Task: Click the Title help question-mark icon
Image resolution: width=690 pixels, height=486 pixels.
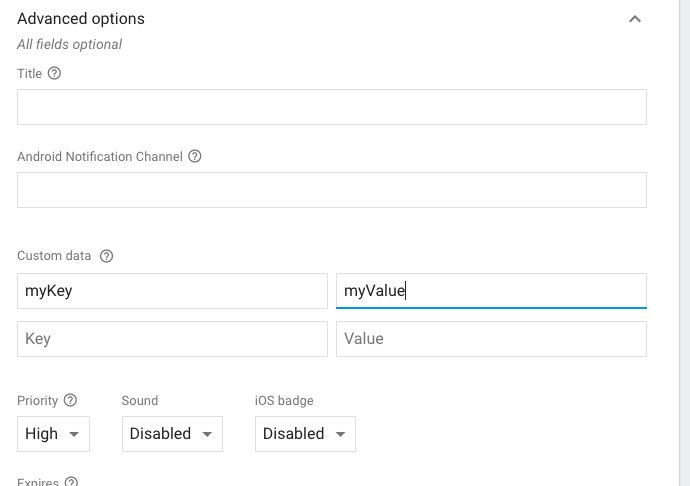Action: pyautogui.click(x=54, y=73)
